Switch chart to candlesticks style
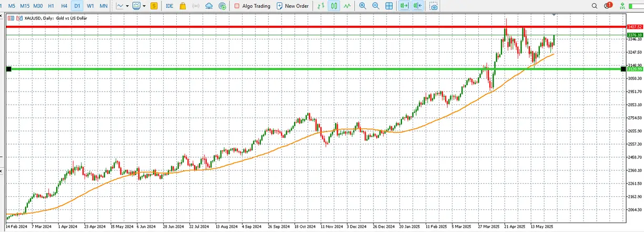The height and width of the screenshot is (232, 644). pos(334,6)
